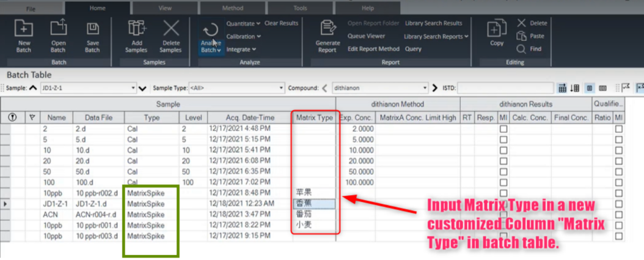Open the Compound combo box showing dithianon
644x260 pixels.
(380, 88)
